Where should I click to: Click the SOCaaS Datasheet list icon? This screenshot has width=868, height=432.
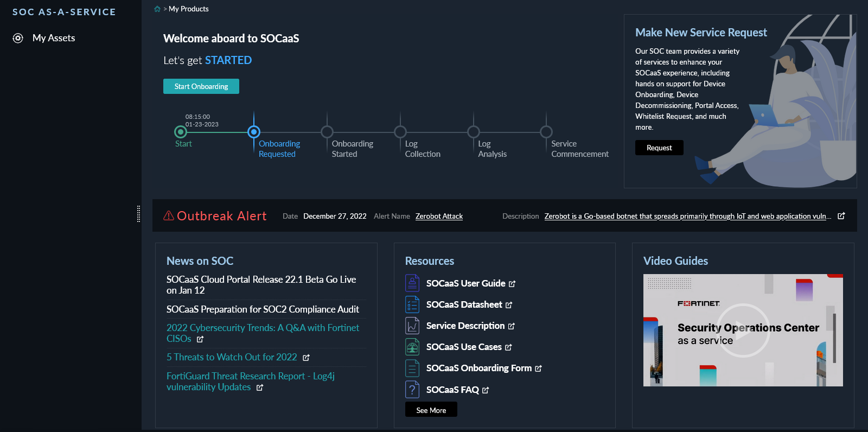click(x=412, y=304)
